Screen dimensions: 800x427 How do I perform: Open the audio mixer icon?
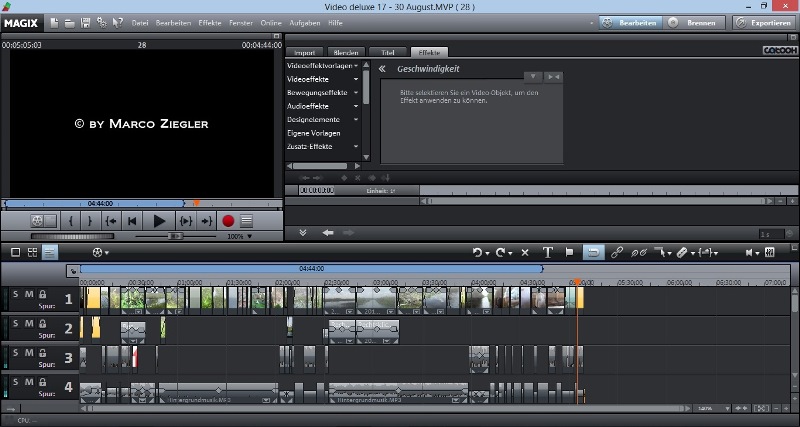[x=770, y=252]
